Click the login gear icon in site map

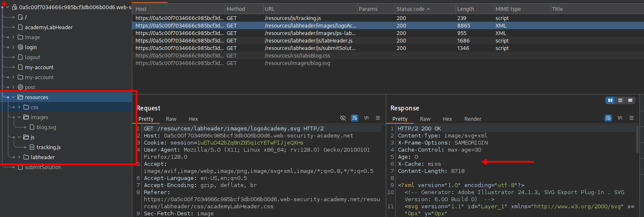[20, 47]
